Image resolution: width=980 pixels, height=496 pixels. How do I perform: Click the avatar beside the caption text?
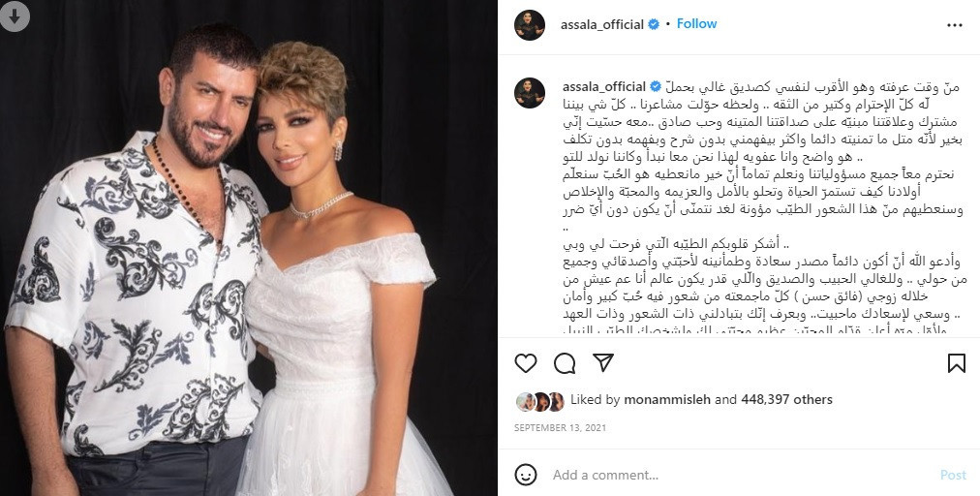tap(530, 93)
